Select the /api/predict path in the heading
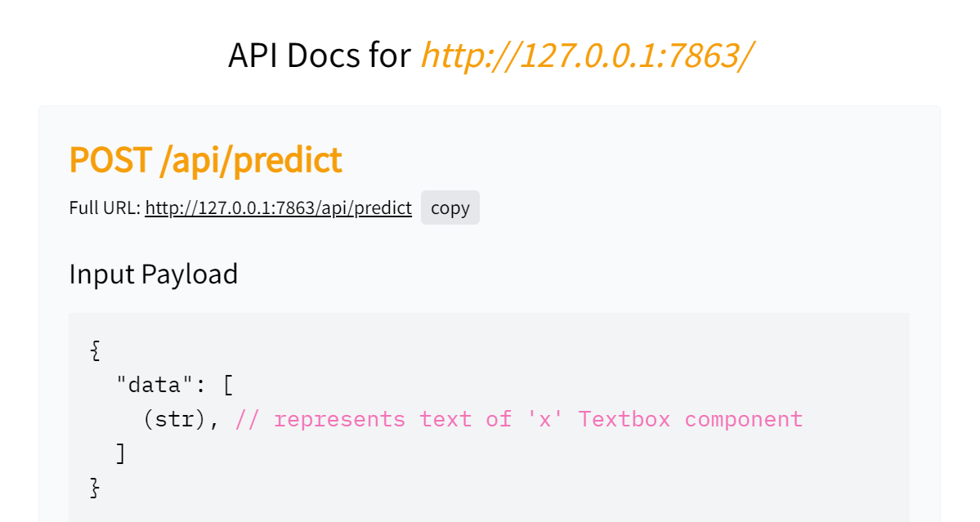This screenshot has height=522, width=980. click(250, 160)
